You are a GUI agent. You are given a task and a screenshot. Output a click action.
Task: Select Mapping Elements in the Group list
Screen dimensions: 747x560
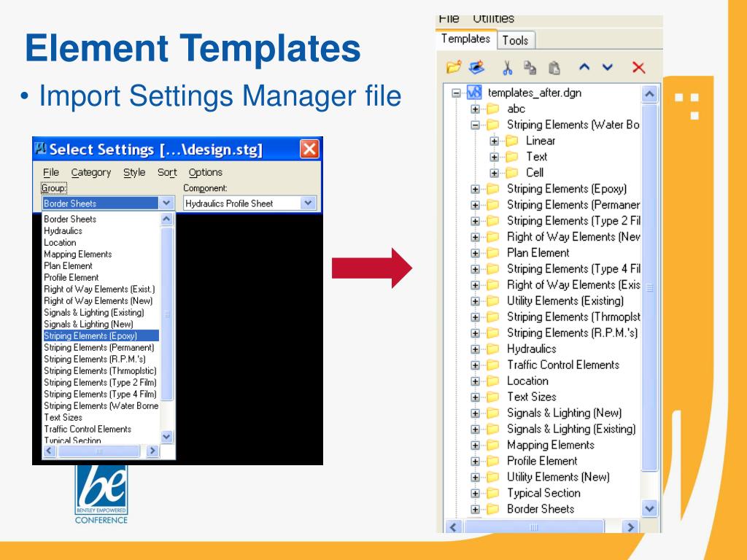pyautogui.click(x=77, y=254)
